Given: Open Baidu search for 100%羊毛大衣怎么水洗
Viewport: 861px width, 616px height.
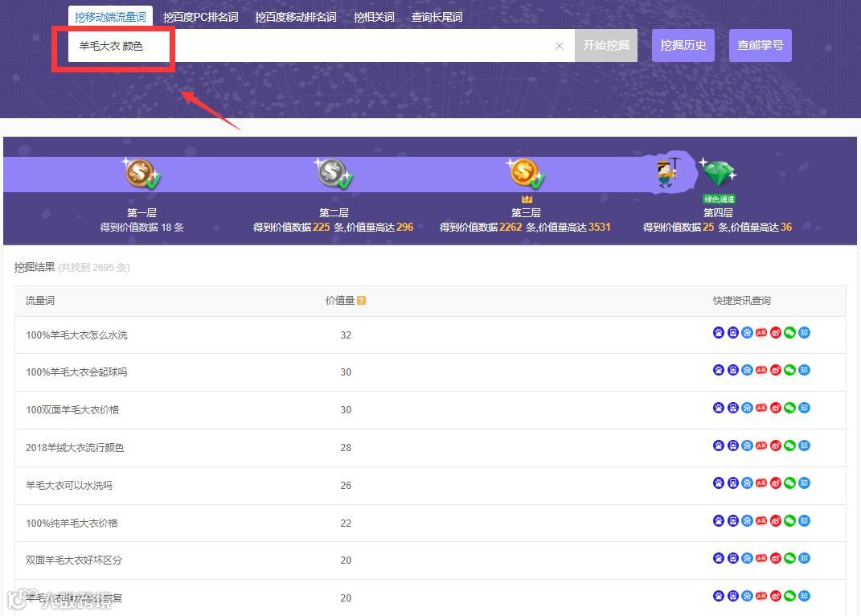Looking at the screenshot, I should (719, 332).
